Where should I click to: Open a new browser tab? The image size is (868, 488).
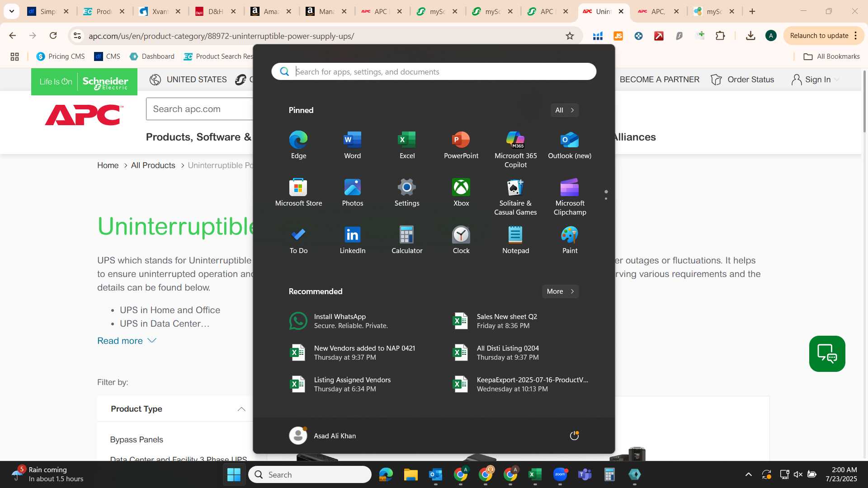tap(752, 11)
